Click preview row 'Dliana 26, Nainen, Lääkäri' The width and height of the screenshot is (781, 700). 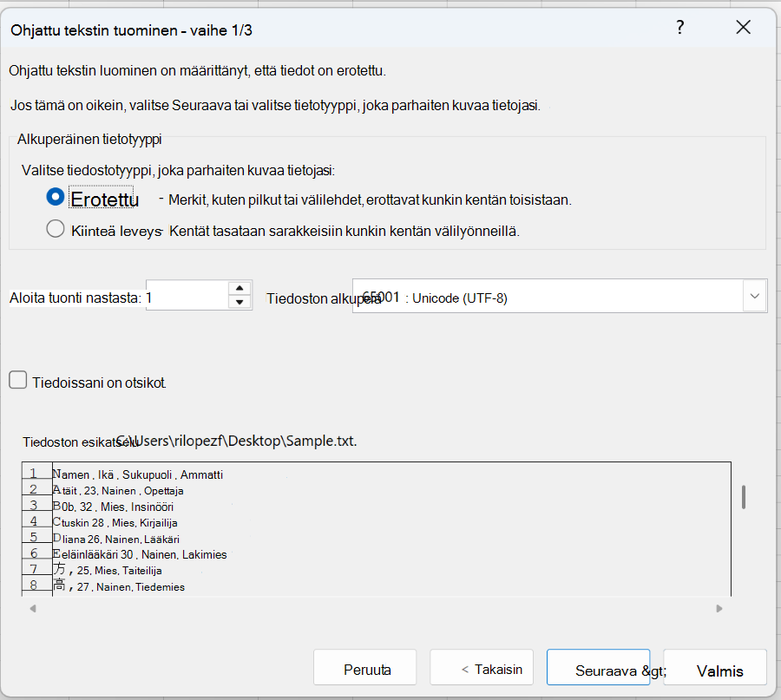pos(116,540)
